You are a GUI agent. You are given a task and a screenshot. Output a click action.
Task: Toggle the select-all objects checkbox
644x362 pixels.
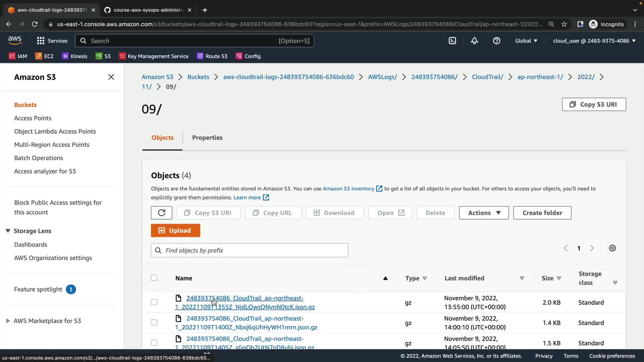coord(154,278)
